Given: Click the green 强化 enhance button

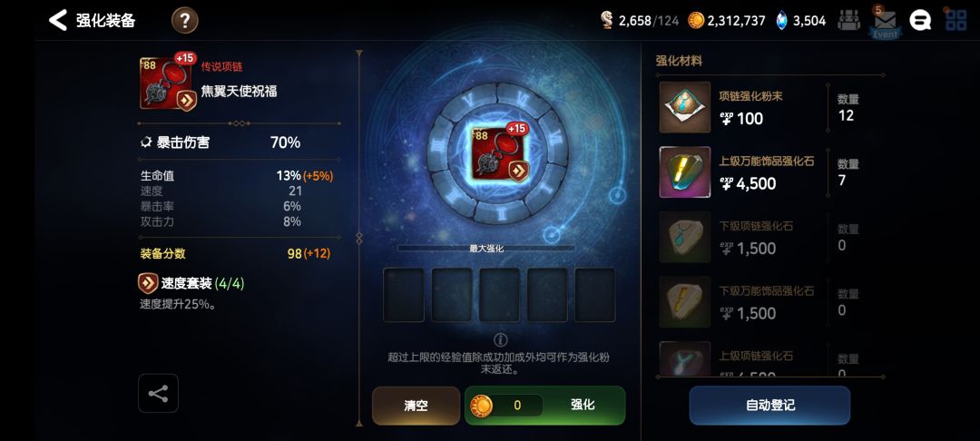Looking at the screenshot, I should [545, 406].
